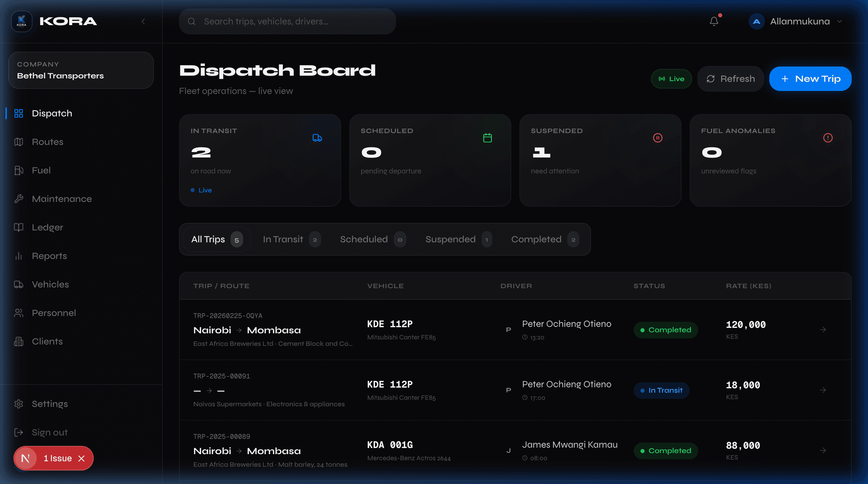Screen dimensions: 868x484
Task: Click the STATUS column header
Action: 649,286
